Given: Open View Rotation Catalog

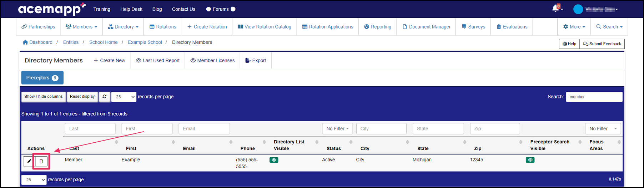Looking at the screenshot, I should point(265,27).
